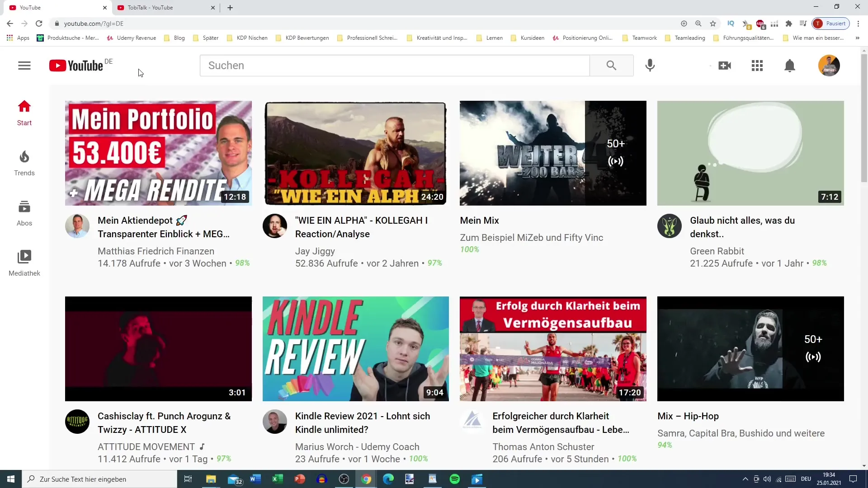Viewport: 868px width, 488px height.
Task: Bookmark this page with the star icon
Action: 713,23
